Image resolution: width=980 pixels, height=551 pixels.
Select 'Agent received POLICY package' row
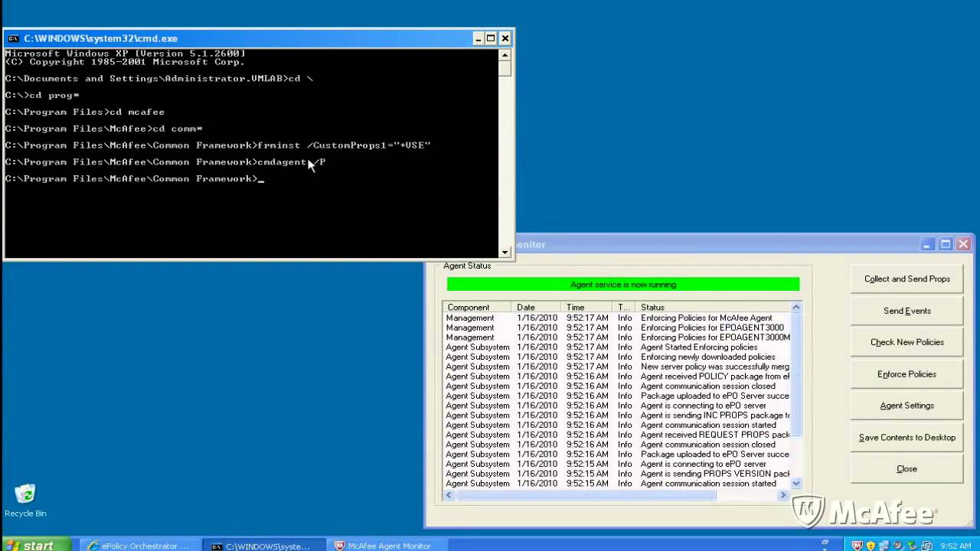tap(617, 376)
